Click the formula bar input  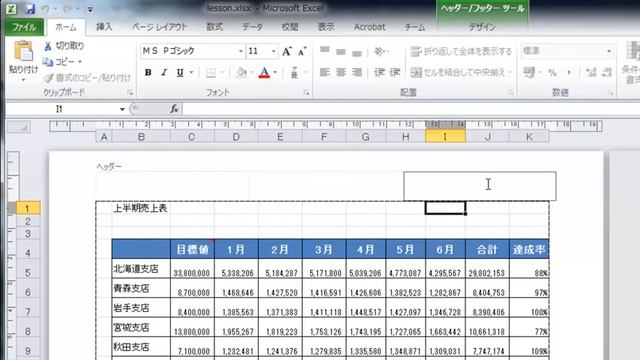tap(410, 109)
